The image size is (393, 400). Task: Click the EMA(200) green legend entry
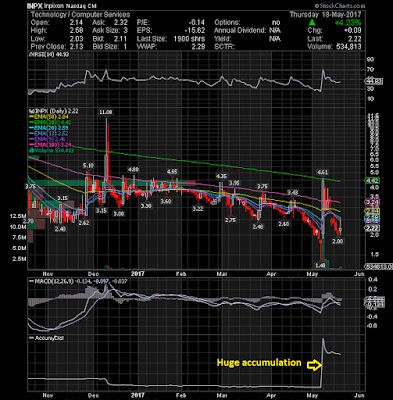[51, 122]
